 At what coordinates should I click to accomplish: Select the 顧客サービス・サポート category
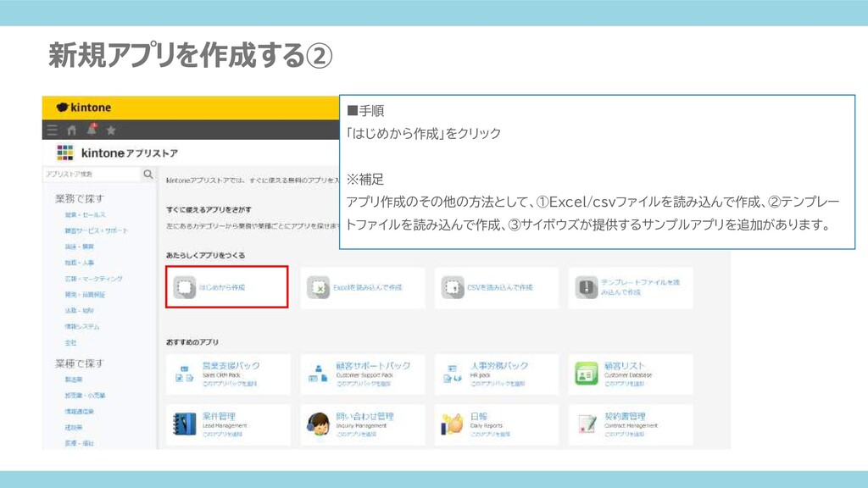(x=97, y=230)
